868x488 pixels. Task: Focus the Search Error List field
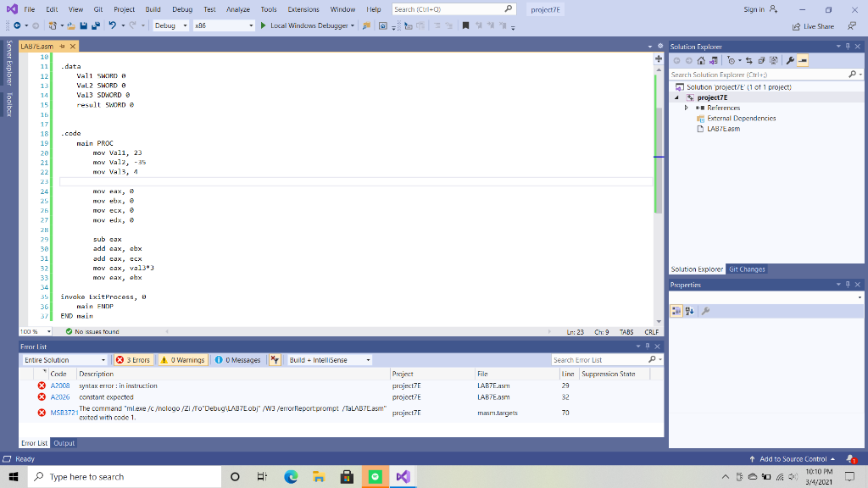pyautogui.click(x=607, y=359)
